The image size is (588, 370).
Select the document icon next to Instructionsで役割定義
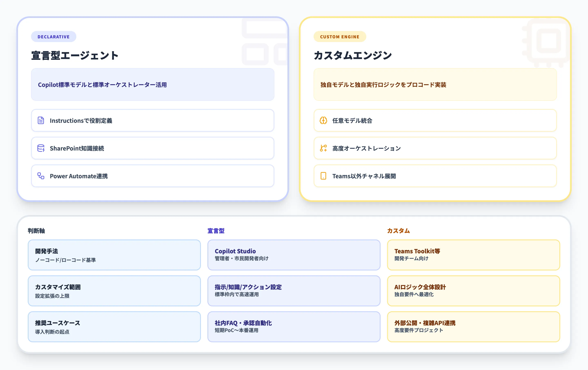coord(41,121)
